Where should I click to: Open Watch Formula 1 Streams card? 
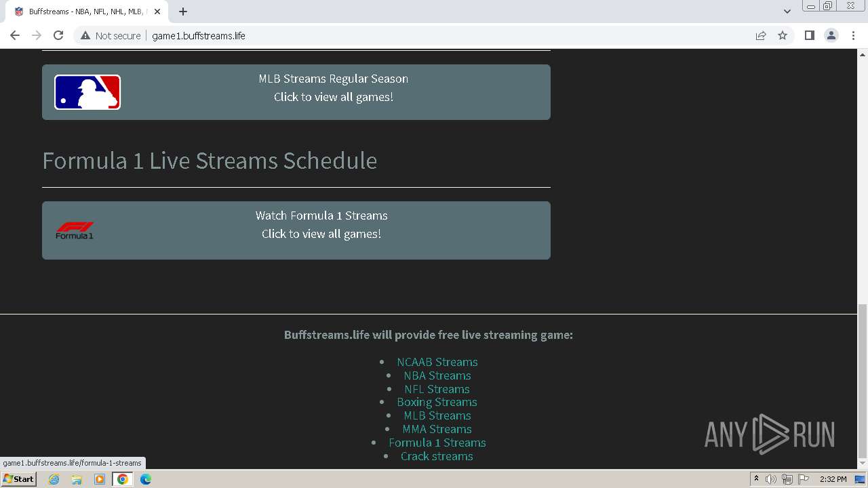(296, 230)
